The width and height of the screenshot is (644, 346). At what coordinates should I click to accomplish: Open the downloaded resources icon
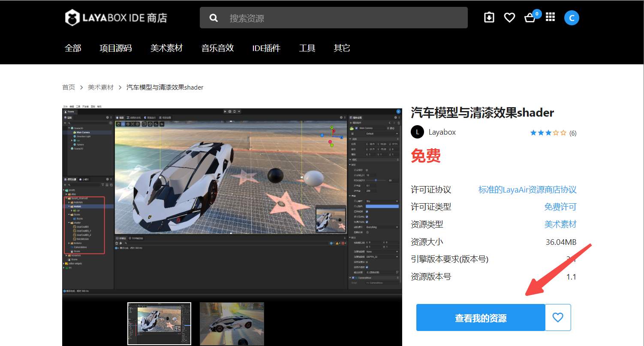click(x=489, y=18)
